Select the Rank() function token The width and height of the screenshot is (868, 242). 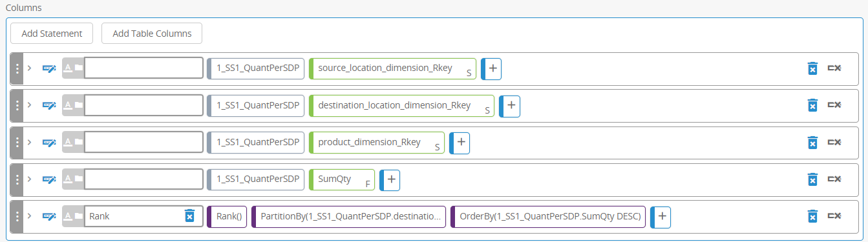tap(227, 216)
